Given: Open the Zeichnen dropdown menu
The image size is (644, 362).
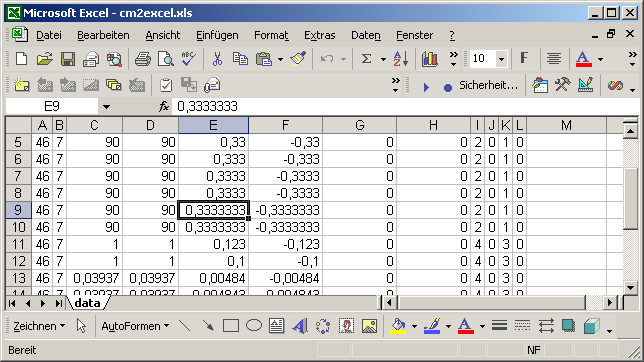Looking at the screenshot, I should pyautogui.click(x=39, y=326).
